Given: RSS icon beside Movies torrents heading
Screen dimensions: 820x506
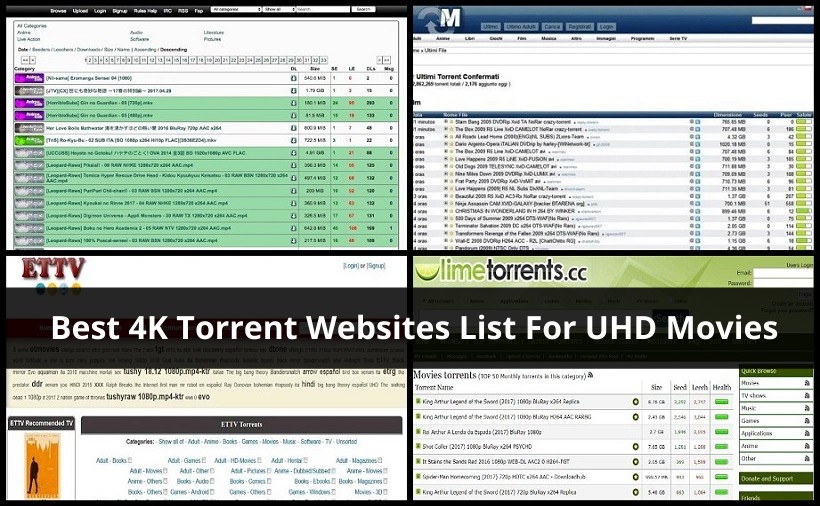Looking at the screenshot, I should pyautogui.click(x=590, y=375).
